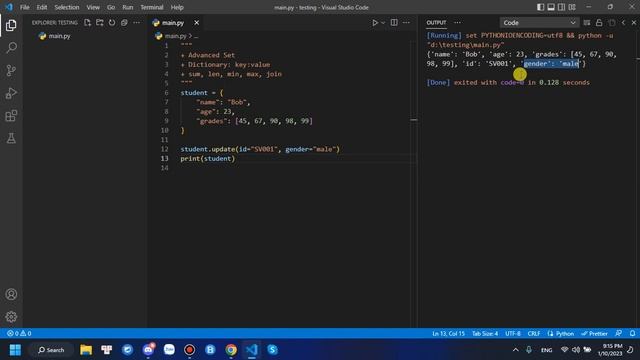Image resolution: width=640 pixels, height=360 pixels.
Task: Open notifications bell in status bar
Action: pyautogui.click(x=632, y=333)
